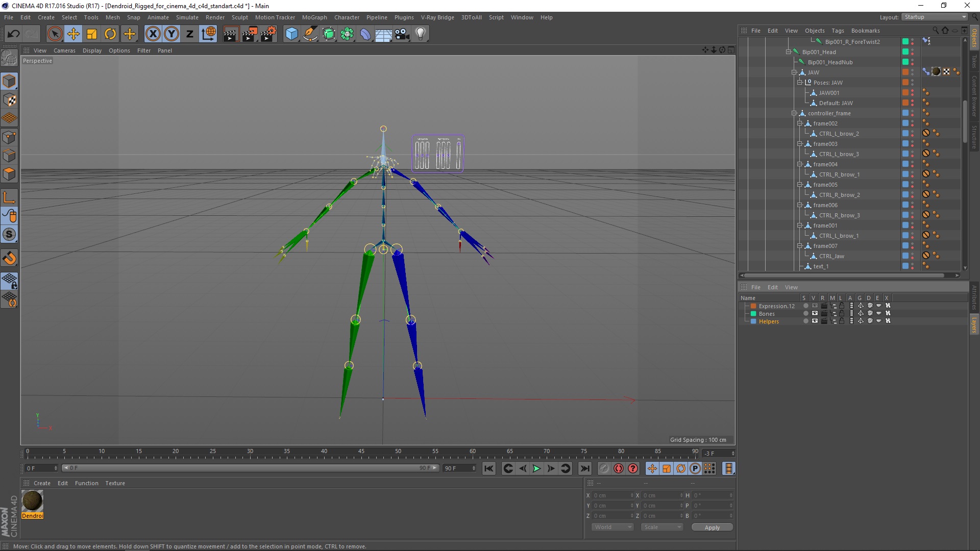Toggle Y axis lock

click(x=171, y=34)
